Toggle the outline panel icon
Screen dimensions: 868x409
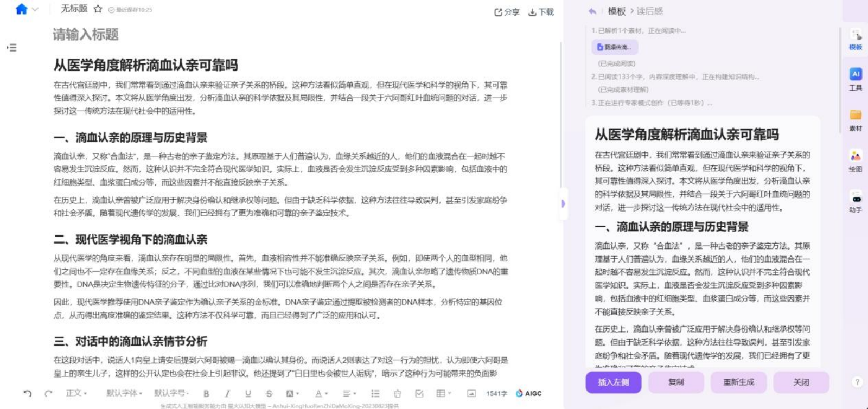[11, 48]
